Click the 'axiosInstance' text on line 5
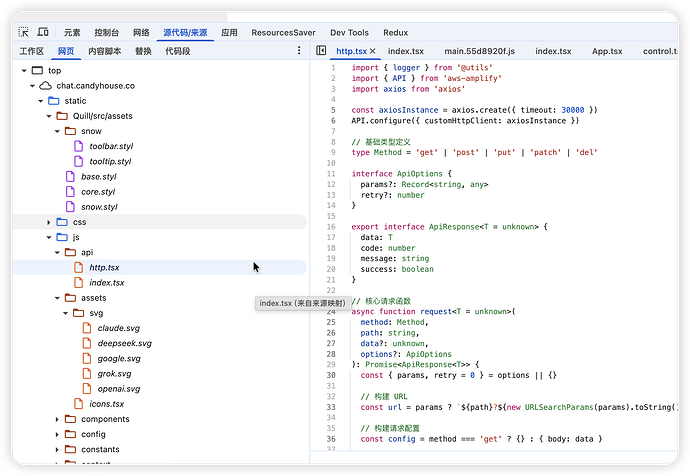This screenshot has width=690, height=476. pyautogui.click(x=408, y=110)
